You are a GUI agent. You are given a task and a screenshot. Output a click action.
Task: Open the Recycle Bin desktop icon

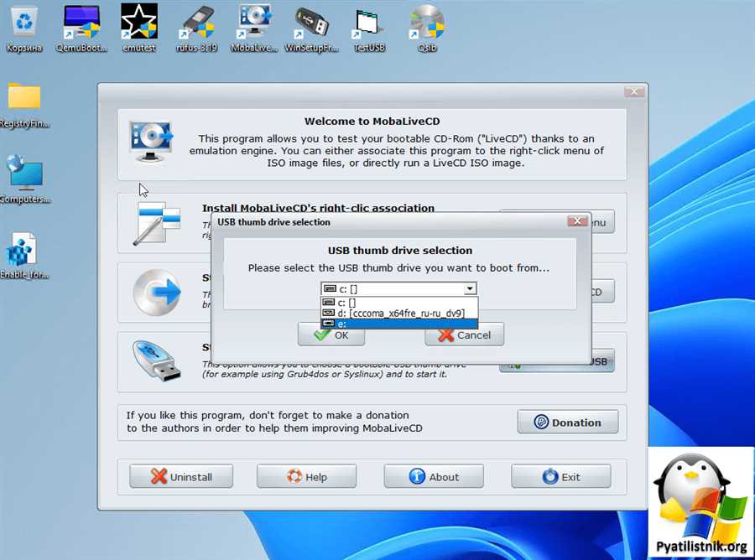tap(24, 23)
